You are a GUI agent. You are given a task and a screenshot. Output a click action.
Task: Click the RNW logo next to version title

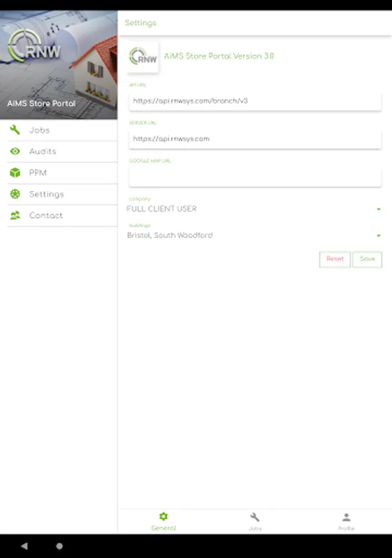pyautogui.click(x=143, y=57)
